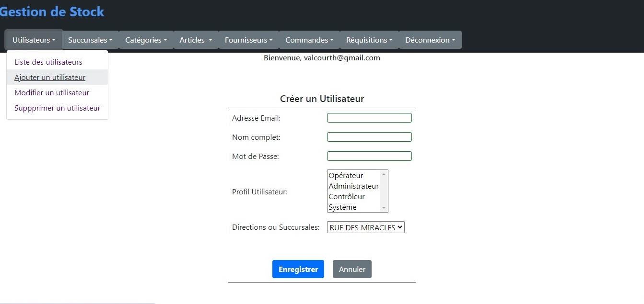Click Modifier un utilisateur menu item
The height and width of the screenshot is (304, 644).
pyautogui.click(x=52, y=93)
